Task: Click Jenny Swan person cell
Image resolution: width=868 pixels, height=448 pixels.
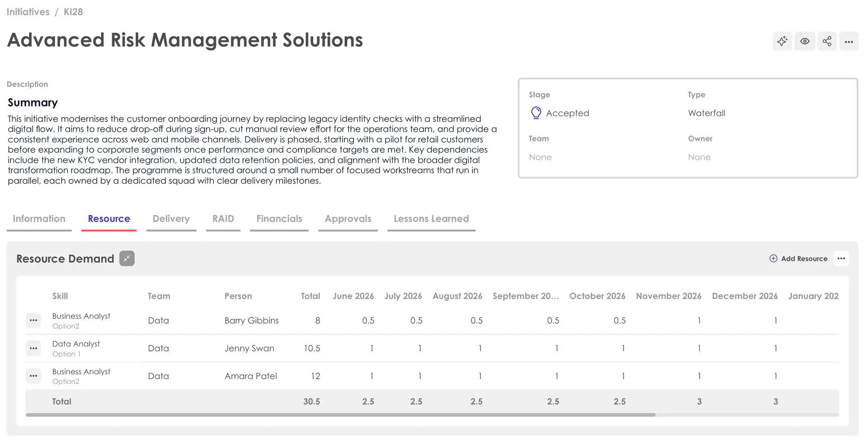Action: [250, 348]
